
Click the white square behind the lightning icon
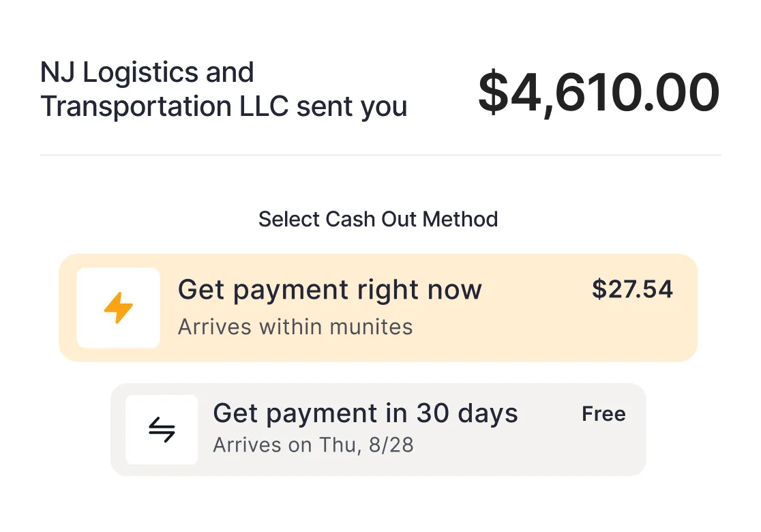pyautogui.click(x=118, y=308)
